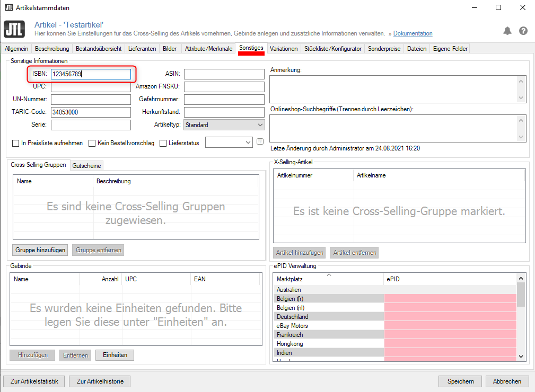Select the Belgien (fr) marketplace row
The width and height of the screenshot is (535, 392).
[394, 299]
